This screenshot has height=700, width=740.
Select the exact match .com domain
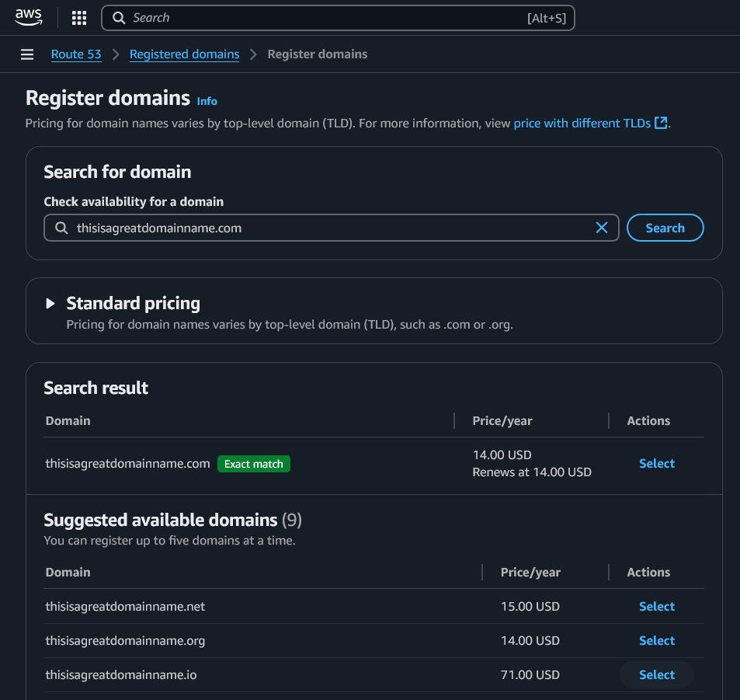tap(656, 464)
